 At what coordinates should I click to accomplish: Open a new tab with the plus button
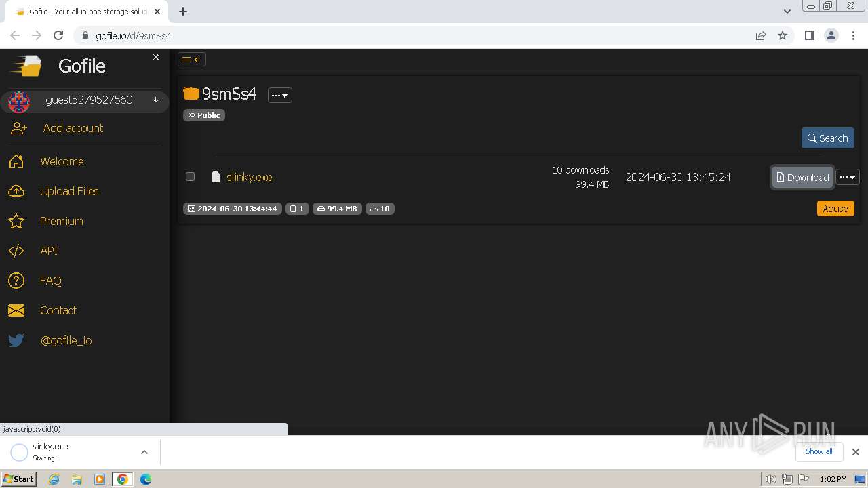[183, 11]
